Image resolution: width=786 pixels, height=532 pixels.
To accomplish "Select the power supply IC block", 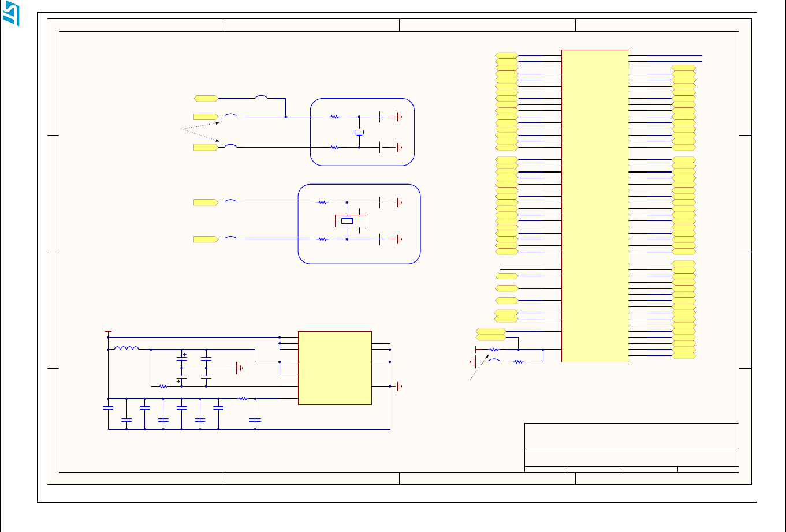I will [334, 368].
